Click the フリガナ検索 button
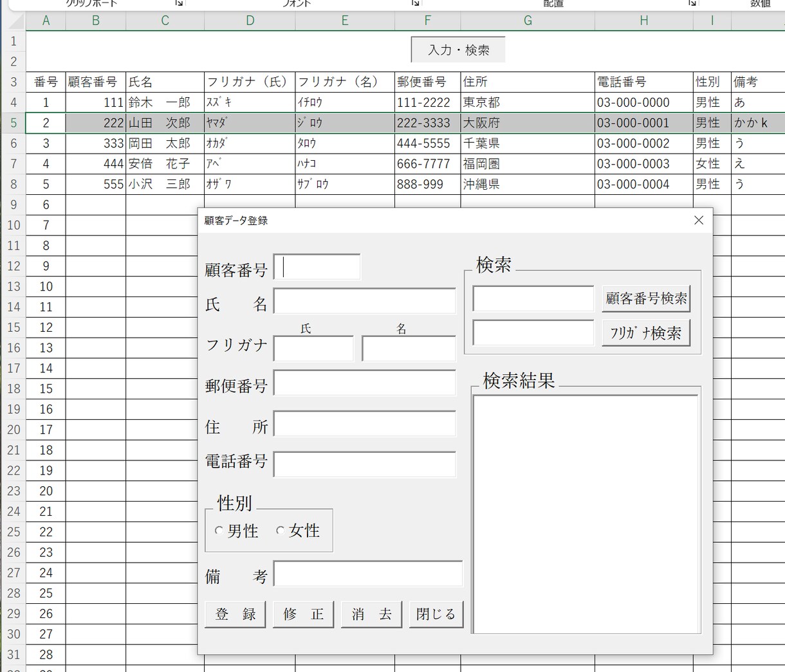This screenshot has height=672, width=785. click(x=646, y=333)
